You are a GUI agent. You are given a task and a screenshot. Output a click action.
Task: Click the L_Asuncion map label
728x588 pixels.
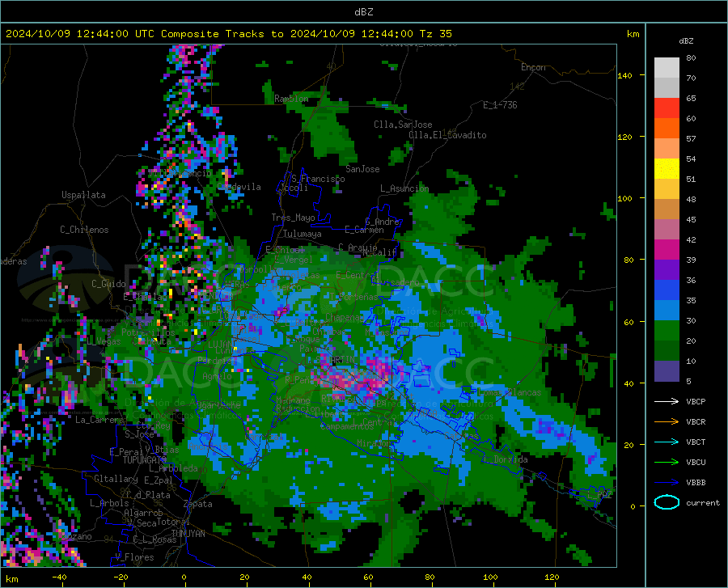click(404, 188)
